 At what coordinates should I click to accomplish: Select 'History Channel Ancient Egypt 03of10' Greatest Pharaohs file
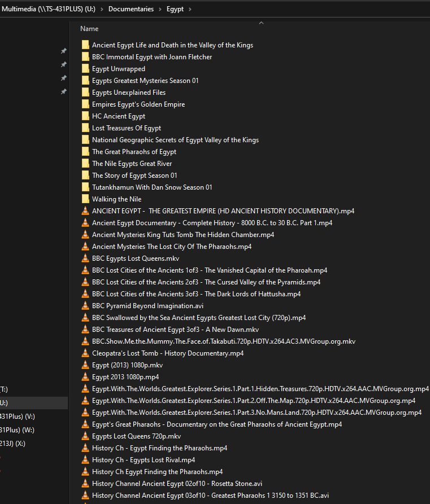point(211,496)
